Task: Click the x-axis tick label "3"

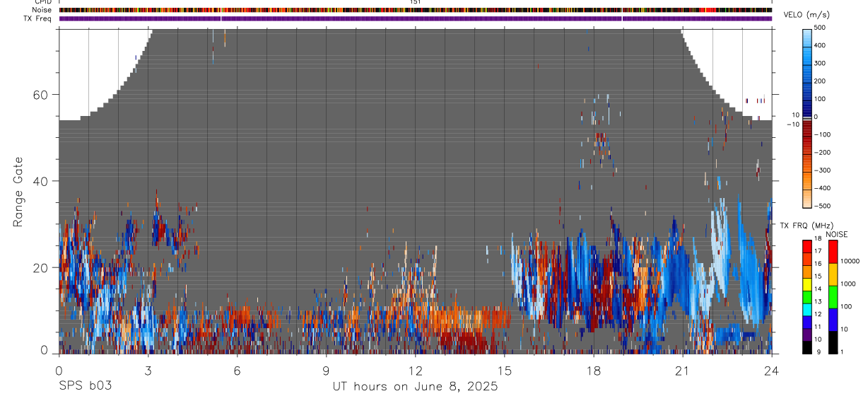Action: pos(148,370)
